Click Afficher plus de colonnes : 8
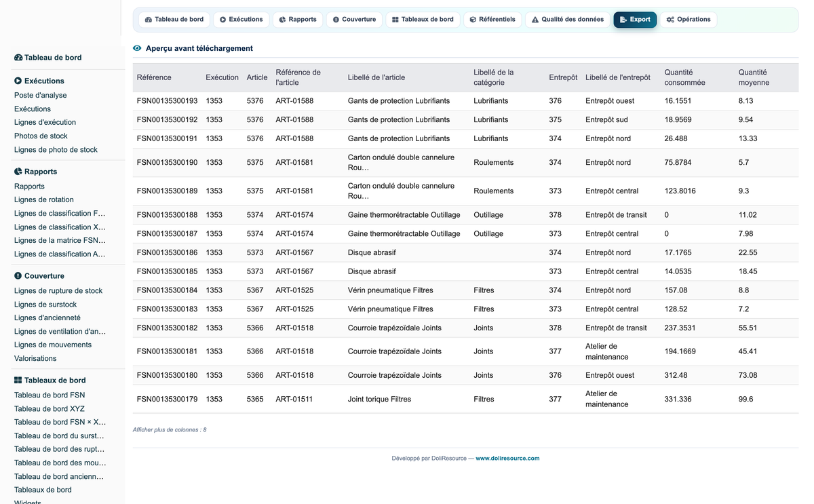This screenshot has width=814, height=504. (x=170, y=430)
